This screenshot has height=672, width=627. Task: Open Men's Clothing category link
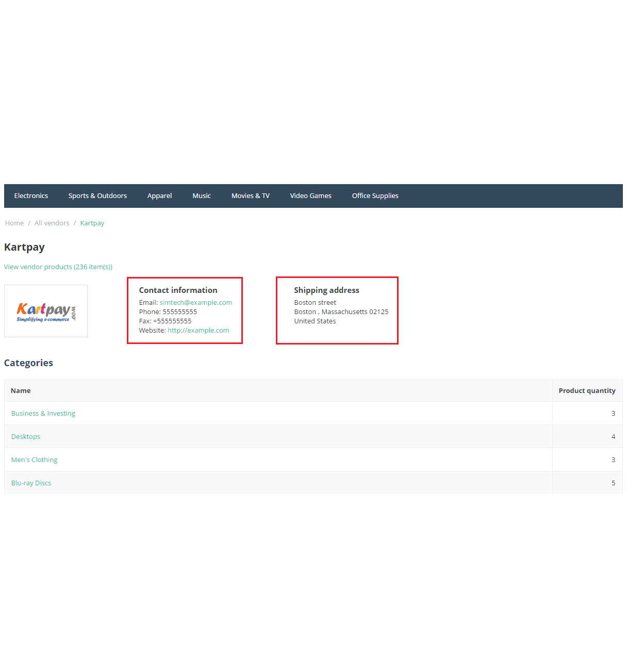[x=35, y=460]
